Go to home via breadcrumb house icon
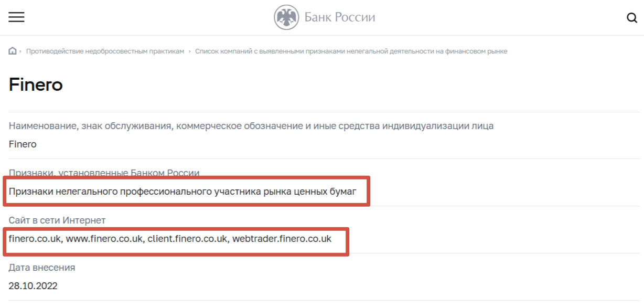The image size is (644, 307). click(13, 51)
